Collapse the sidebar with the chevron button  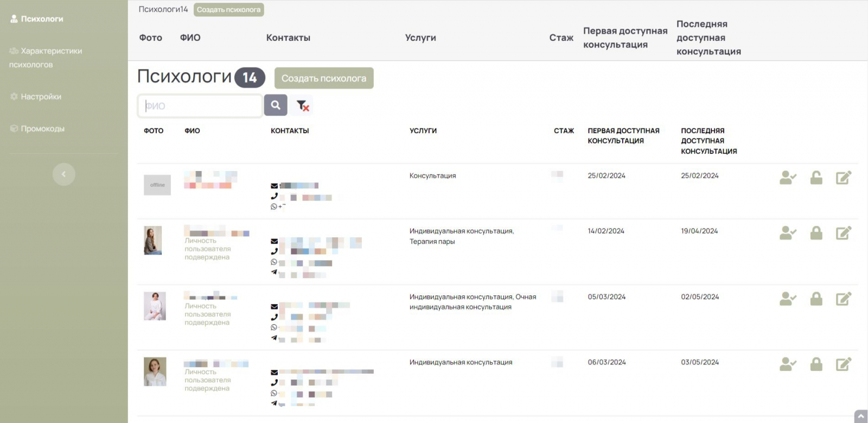(x=63, y=174)
